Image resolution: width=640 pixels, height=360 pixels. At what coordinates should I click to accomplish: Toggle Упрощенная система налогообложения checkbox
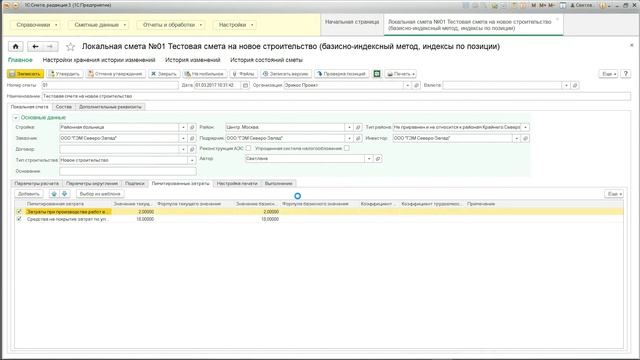347,148
